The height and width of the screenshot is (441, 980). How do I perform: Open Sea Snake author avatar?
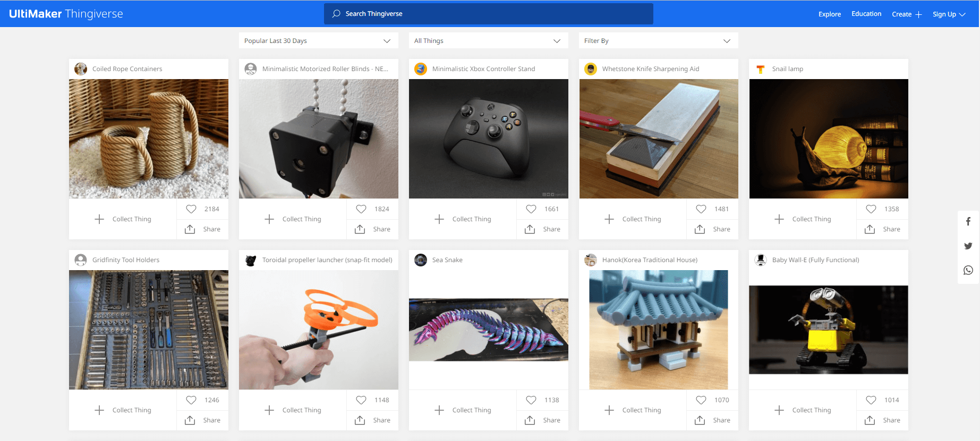421,260
